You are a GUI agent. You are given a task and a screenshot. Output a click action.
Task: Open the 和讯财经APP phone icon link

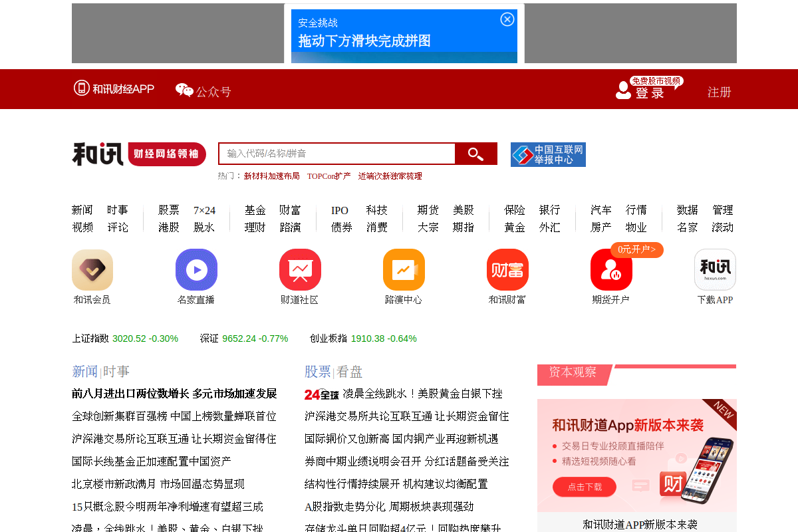(x=114, y=88)
